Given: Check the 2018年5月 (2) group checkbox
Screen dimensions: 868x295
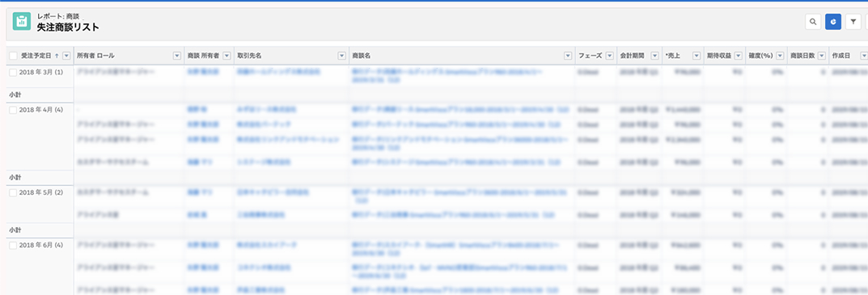Looking at the screenshot, I should click(x=13, y=192).
